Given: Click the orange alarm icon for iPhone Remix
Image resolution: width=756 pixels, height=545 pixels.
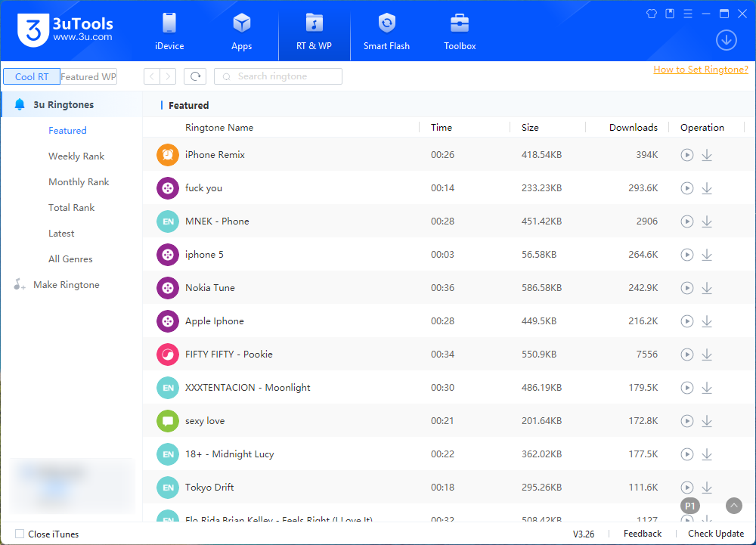Looking at the screenshot, I should 168,155.
